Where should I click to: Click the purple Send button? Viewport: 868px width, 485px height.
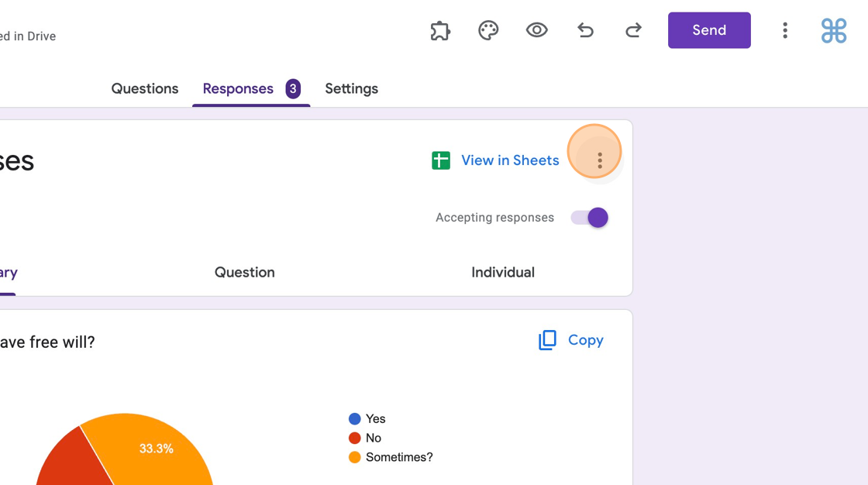click(x=709, y=30)
